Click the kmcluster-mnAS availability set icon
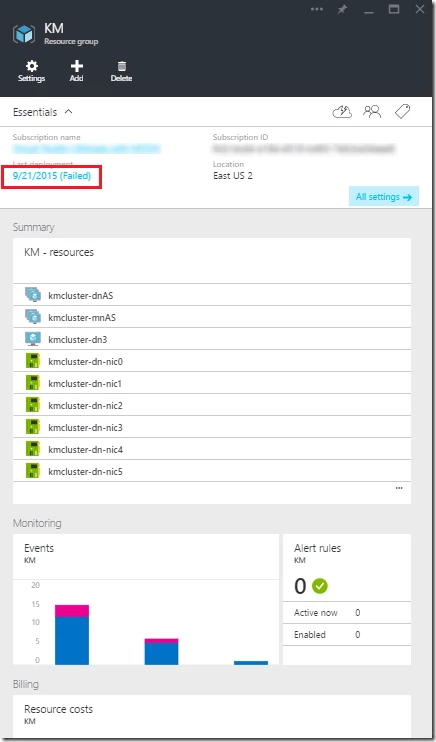This screenshot has height=742, width=436. (33, 317)
